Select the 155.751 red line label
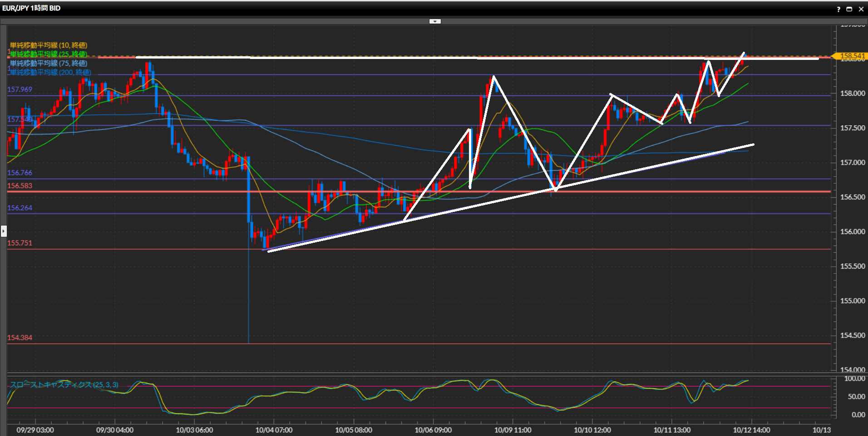The image size is (868, 436). click(x=20, y=243)
